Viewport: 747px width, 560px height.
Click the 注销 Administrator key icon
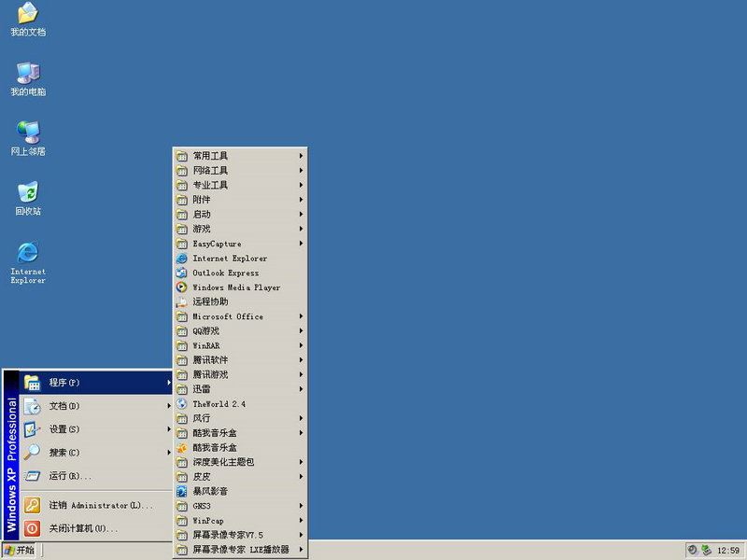pos(32,505)
